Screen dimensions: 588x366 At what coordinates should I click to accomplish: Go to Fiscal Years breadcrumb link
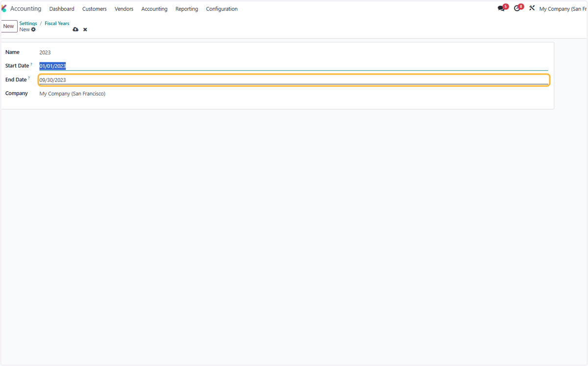57,24
